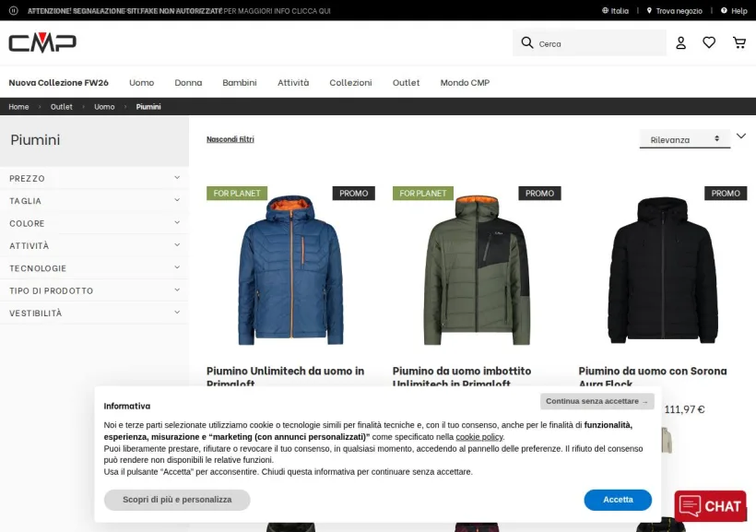
Task: Open the Outlet navigation menu
Action: coord(406,82)
